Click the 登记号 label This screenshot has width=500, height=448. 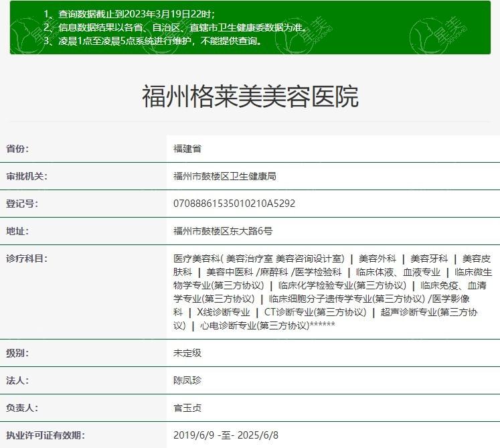(22, 204)
